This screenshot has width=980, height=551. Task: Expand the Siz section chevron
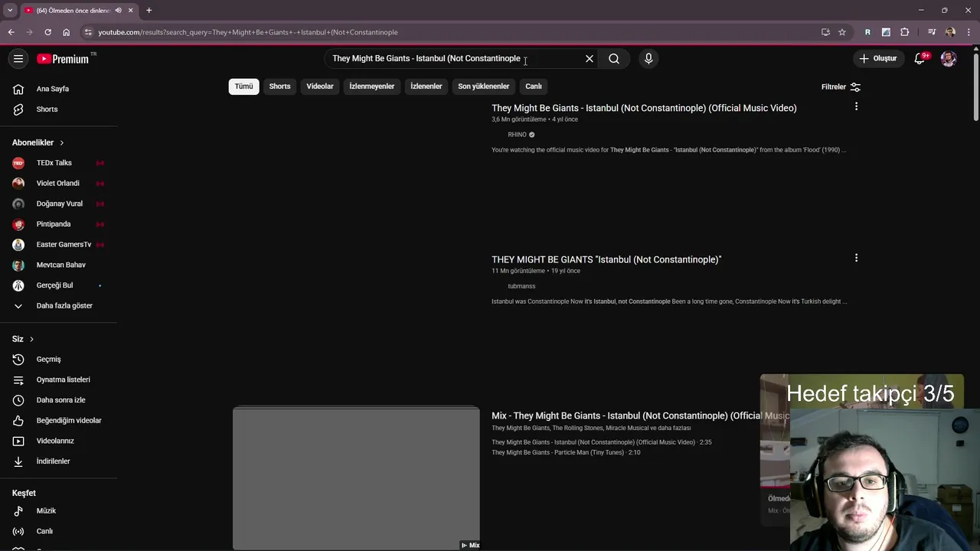coord(31,339)
